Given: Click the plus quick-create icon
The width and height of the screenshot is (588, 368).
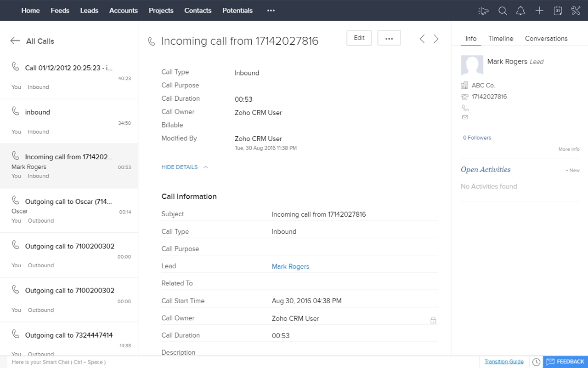Looking at the screenshot, I should [x=539, y=10].
